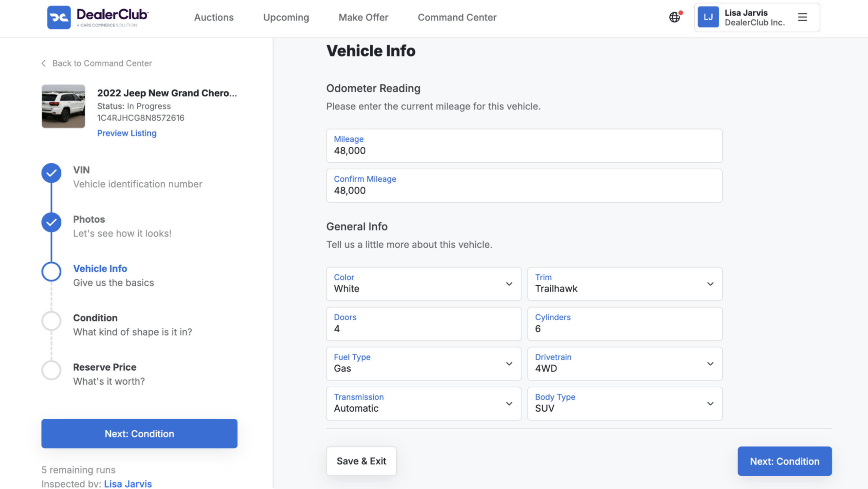868x489 pixels.
Task: Open the Auctions nav item
Action: 214,17
